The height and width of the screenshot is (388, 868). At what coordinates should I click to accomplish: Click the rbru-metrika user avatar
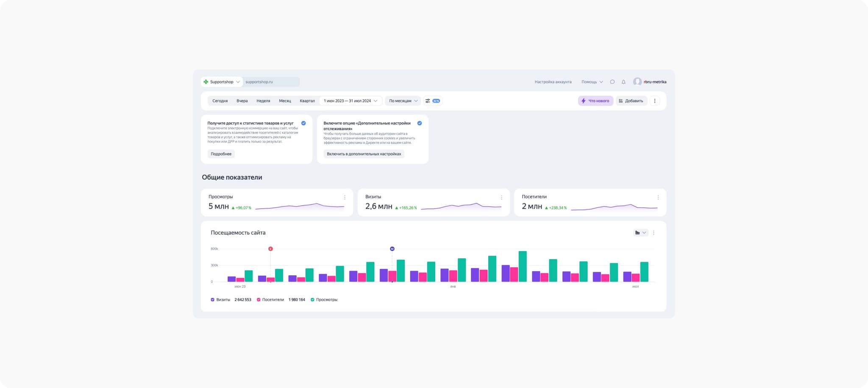pos(637,82)
